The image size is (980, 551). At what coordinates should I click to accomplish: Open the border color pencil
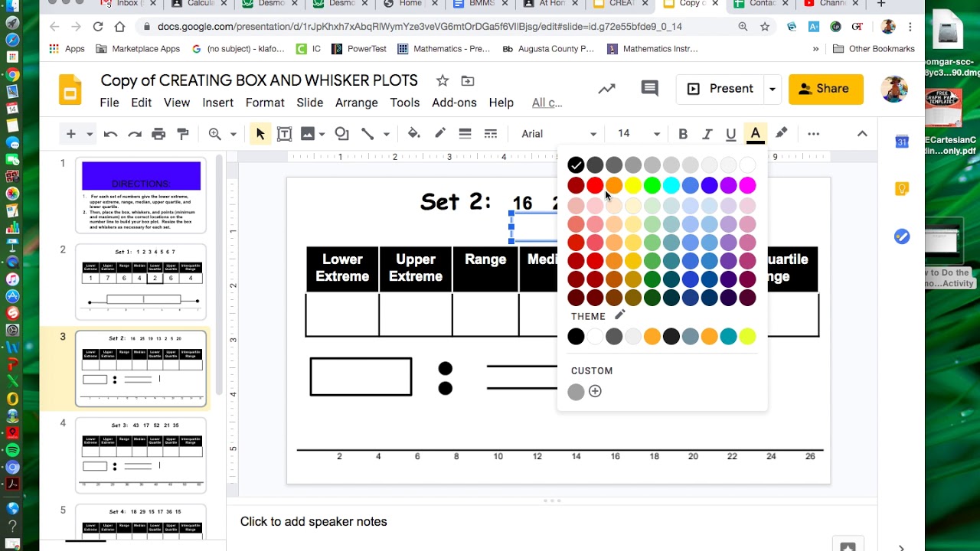pyautogui.click(x=440, y=134)
